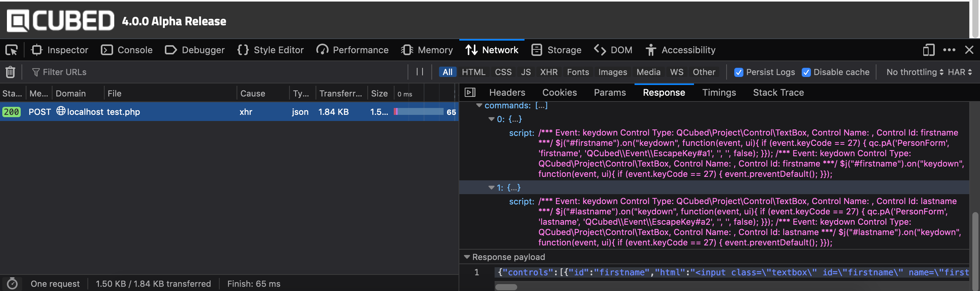Toggle the Disable cache checkbox

(806, 72)
